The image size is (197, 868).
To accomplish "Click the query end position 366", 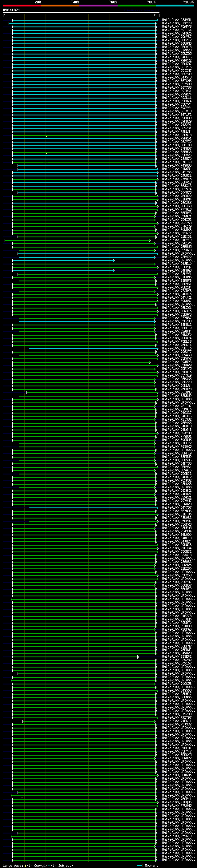I will pyautogui.click(x=155, y=15).
